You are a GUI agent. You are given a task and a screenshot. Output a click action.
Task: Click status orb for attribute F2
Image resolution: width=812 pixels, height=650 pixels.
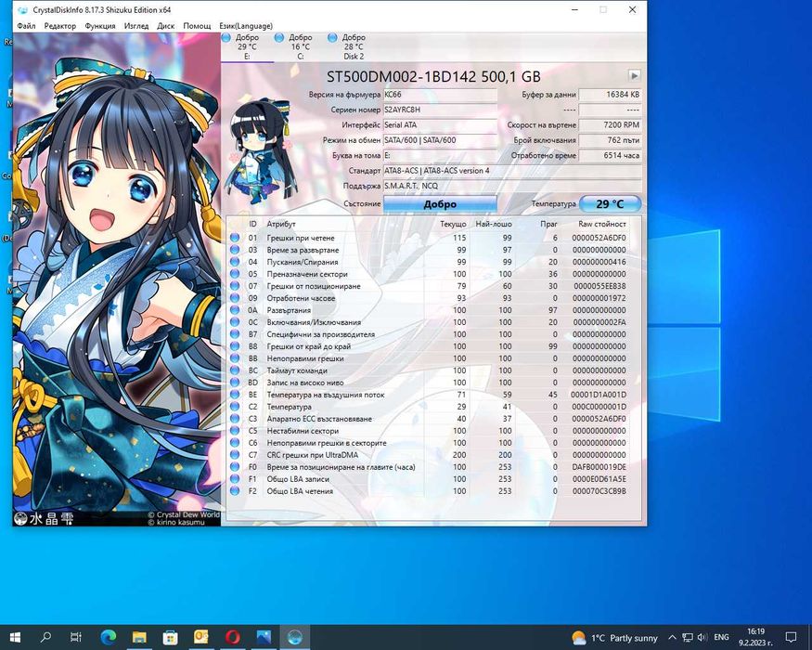coord(235,491)
